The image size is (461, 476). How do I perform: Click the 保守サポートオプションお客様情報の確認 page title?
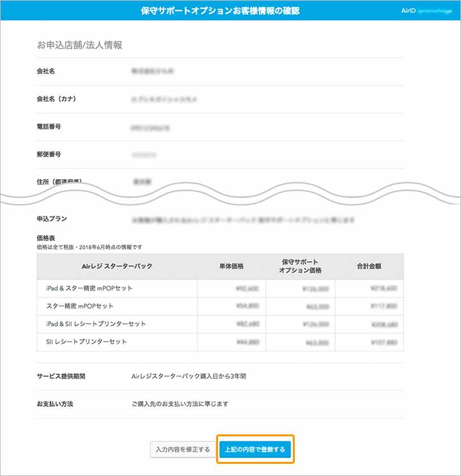tap(219, 11)
